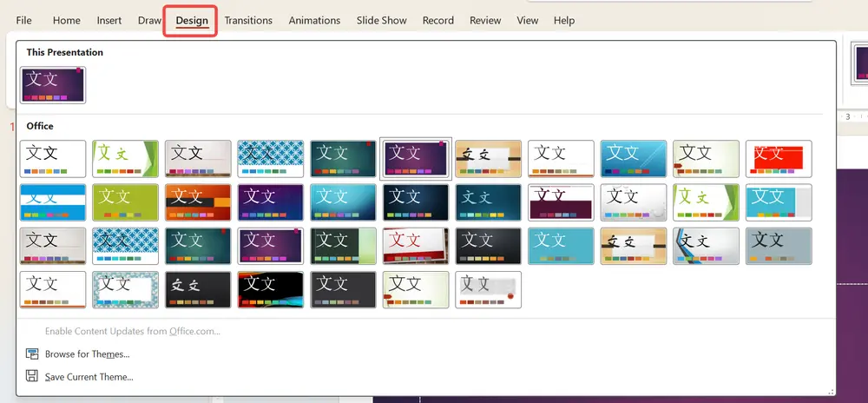The width and height of the screenshot is (868, 403).
Task: Apply the bright blue theme with diagonal line
Action: coord(634,159)
